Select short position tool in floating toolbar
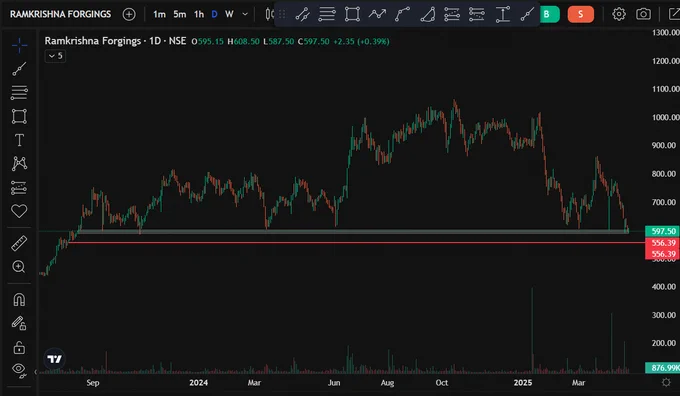The image size is (680, 396). [x=477, y=14]
